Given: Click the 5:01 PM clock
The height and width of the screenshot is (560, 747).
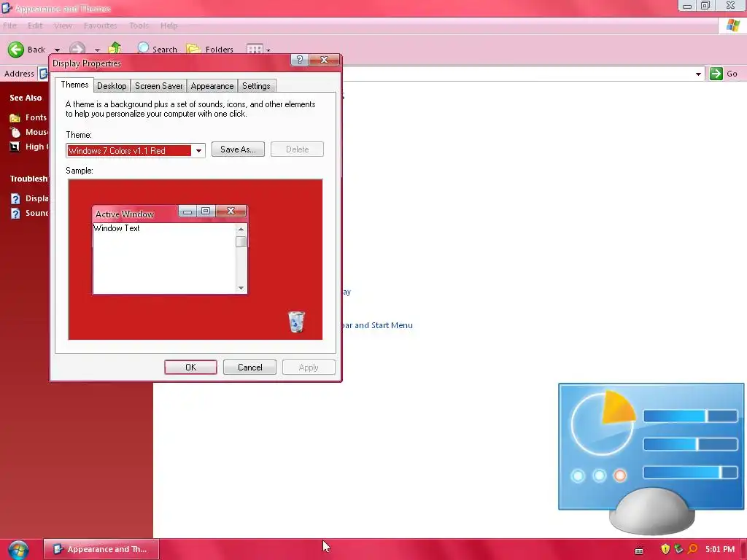Looking at the screenshot, I should click(720, 549).
